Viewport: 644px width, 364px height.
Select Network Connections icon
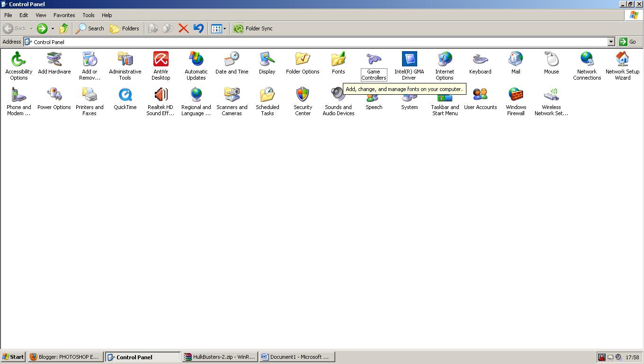click(587, 59)
